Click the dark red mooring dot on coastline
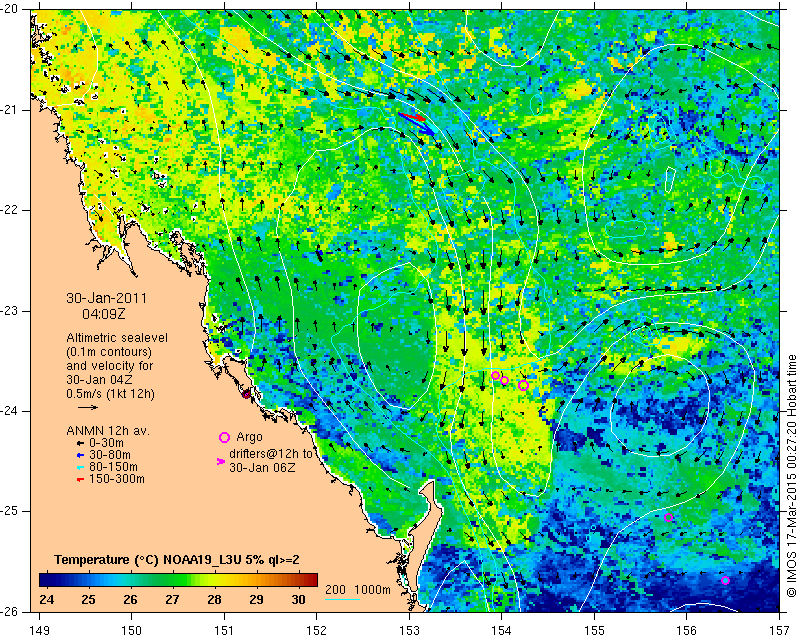800x640 pixels. pos(246,394)
